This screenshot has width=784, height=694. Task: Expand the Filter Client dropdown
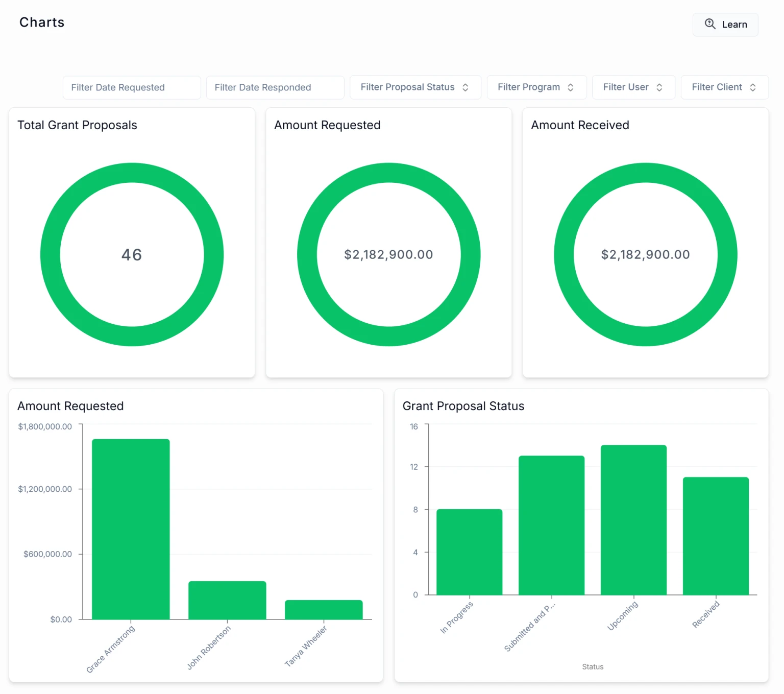click(x=724, y=87)
